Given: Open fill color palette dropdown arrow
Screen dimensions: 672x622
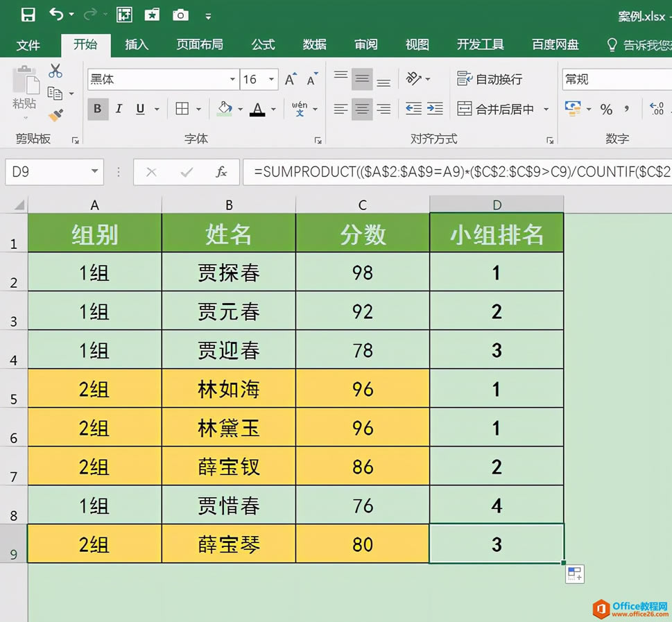Looking at the screenshot, I should [240, 110].
